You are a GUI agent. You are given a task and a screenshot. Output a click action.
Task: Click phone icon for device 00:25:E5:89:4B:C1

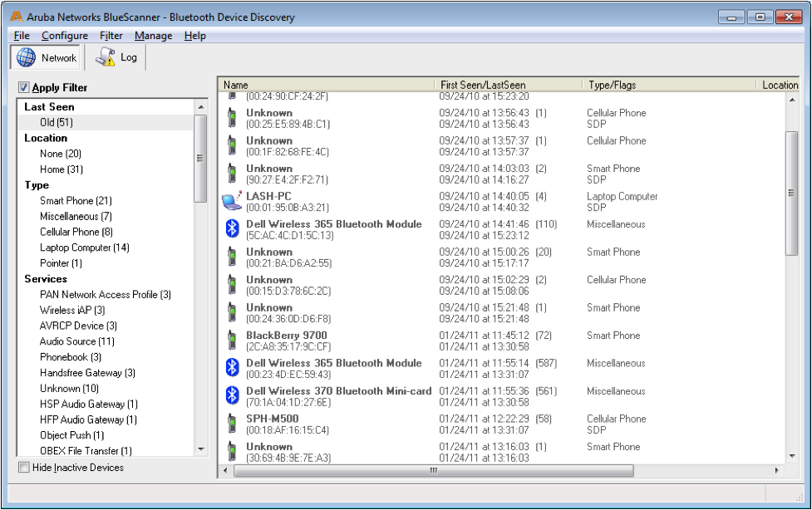(232, 118)
